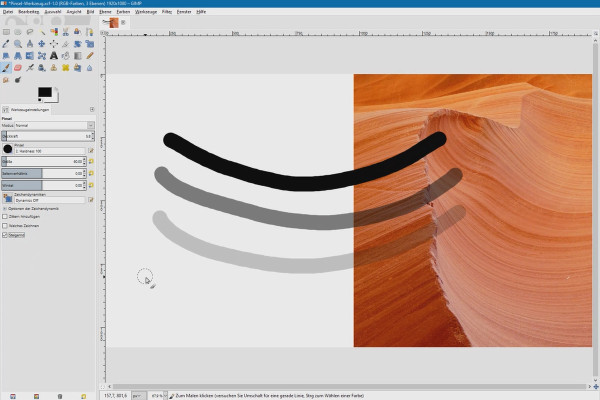Viewport: 600px width, 400px height.
Task: Select the Move tool
Action: coord(42,44)
